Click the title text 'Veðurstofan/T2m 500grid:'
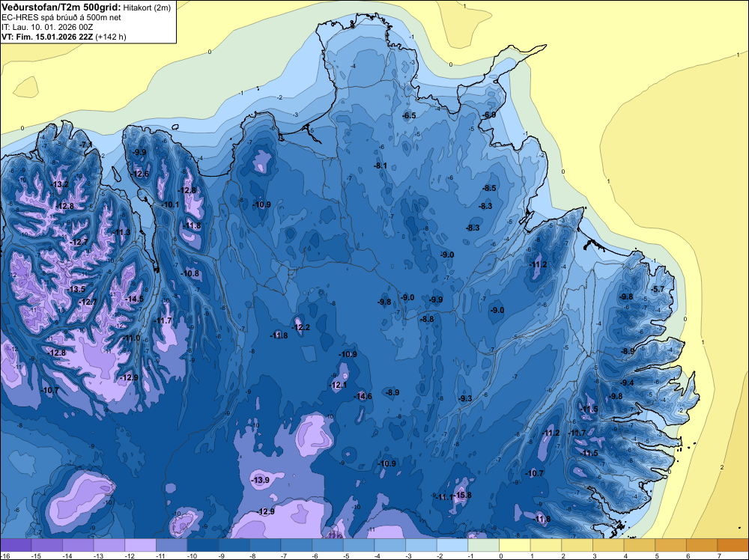Screen dimensions: 749x560 pyautogui.click(x=61, y=7)
